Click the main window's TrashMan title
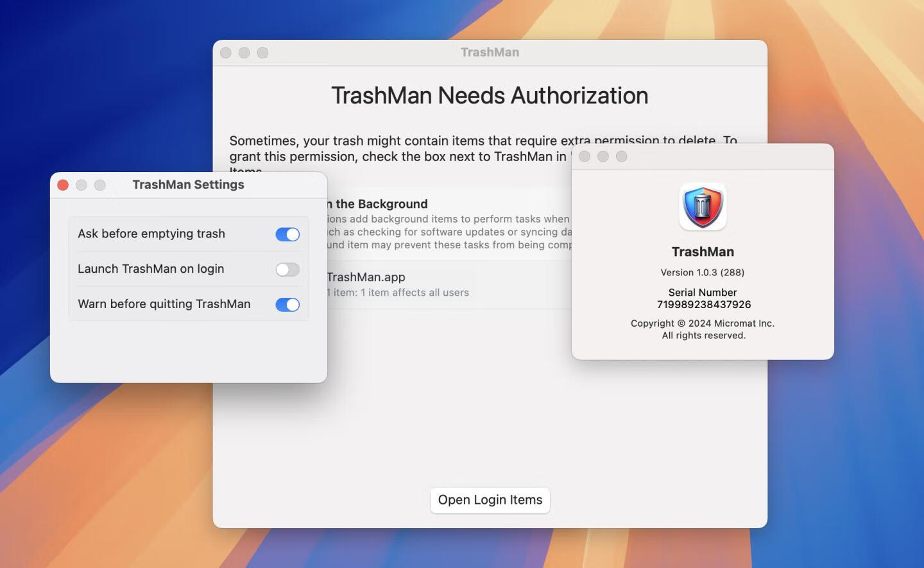924x568 pixels. pyautogui.click(x=490, y=53)
